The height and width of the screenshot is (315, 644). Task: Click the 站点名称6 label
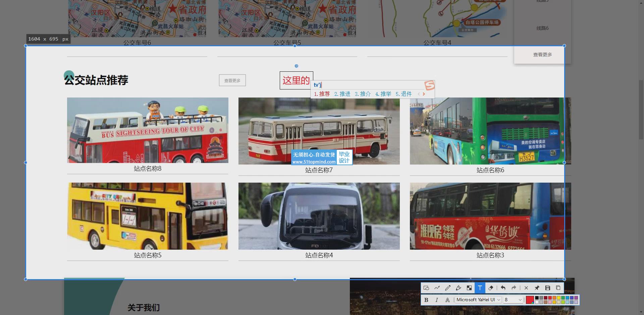point(490,170)
